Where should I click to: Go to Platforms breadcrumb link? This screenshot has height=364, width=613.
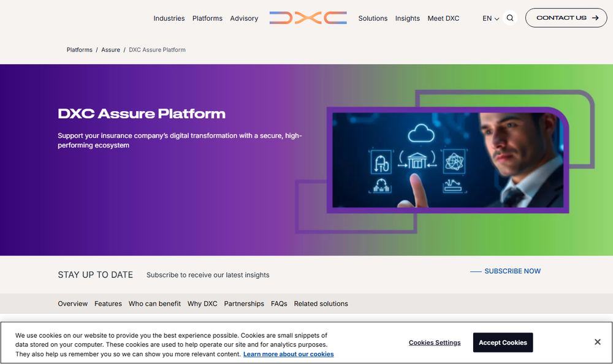(x=79, y=50)
